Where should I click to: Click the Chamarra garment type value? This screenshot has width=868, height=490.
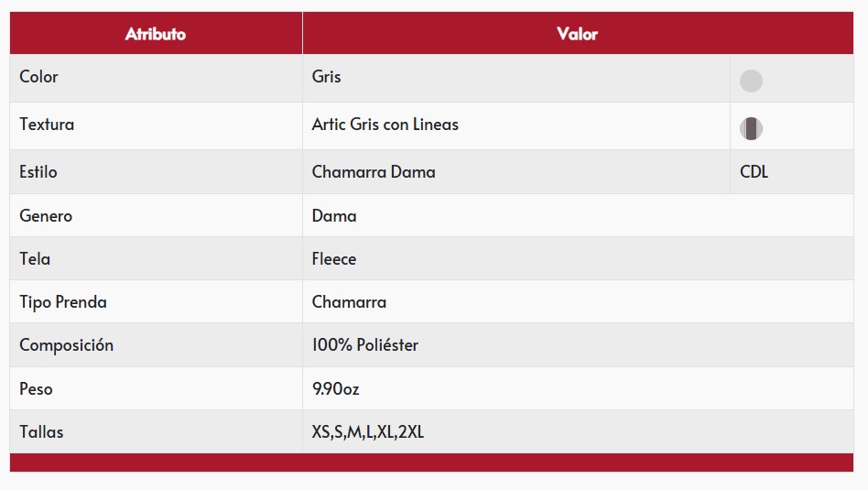pos(349,302)
